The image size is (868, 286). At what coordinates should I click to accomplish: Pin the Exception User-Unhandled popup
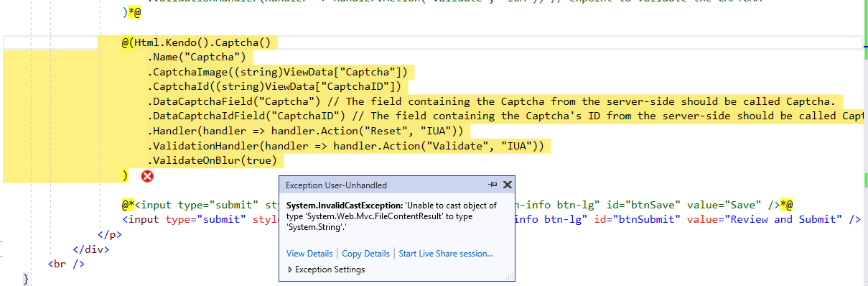click(x=493, y=185)
